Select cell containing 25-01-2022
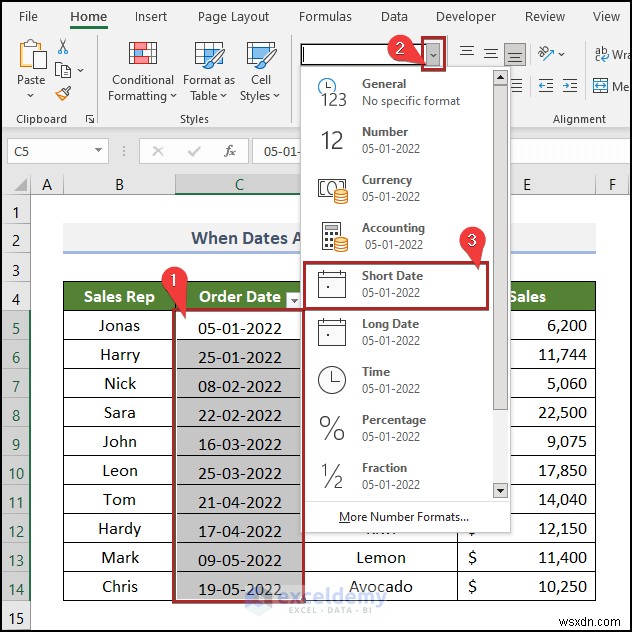The image size is (632, 632). click(x=239, y=357)
